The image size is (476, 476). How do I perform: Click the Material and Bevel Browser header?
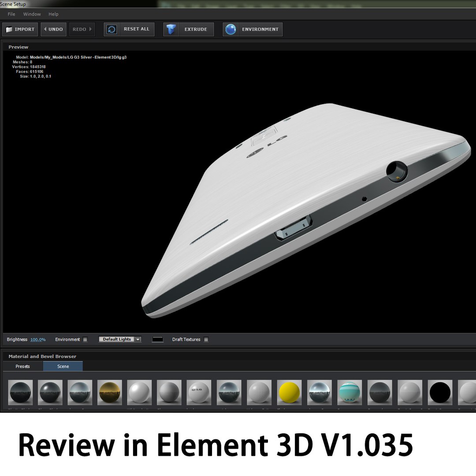[42, 357]
